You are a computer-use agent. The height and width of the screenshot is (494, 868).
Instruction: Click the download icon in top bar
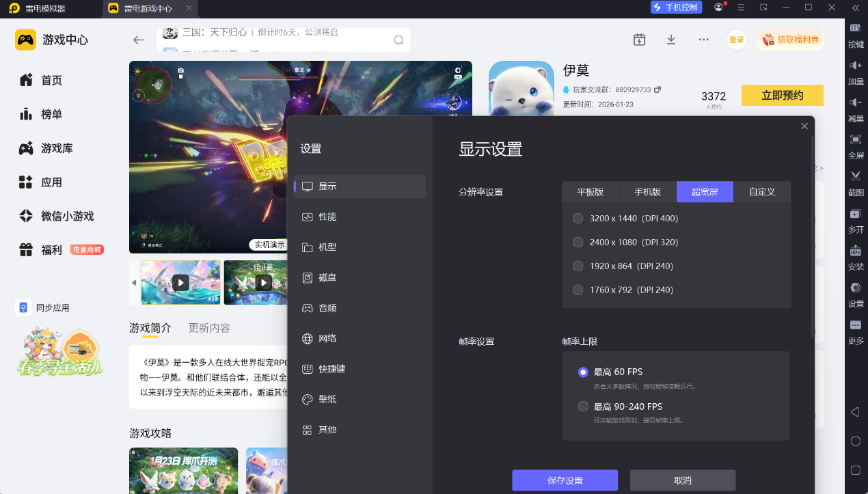(x=671, y=40)
